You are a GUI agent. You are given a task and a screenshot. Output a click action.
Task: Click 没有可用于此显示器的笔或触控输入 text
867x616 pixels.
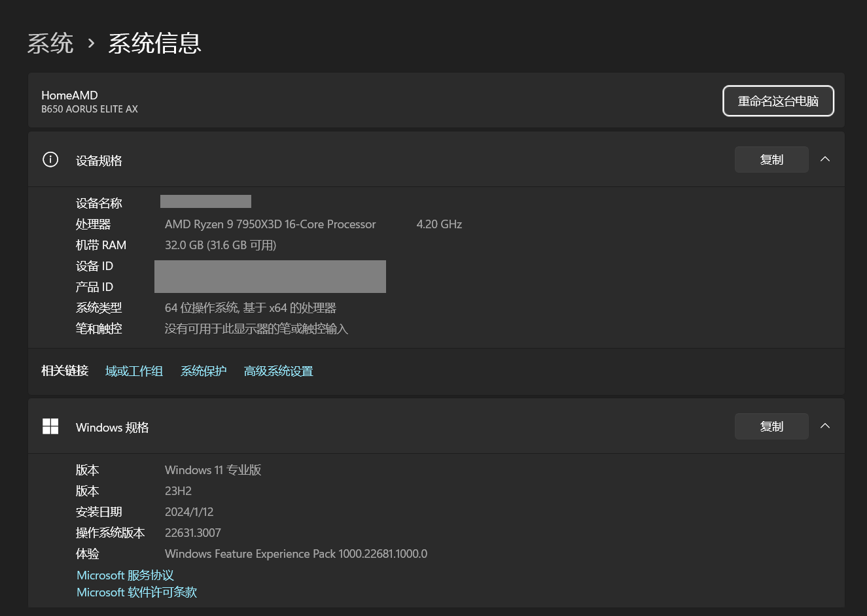click(x=257, y=329)
